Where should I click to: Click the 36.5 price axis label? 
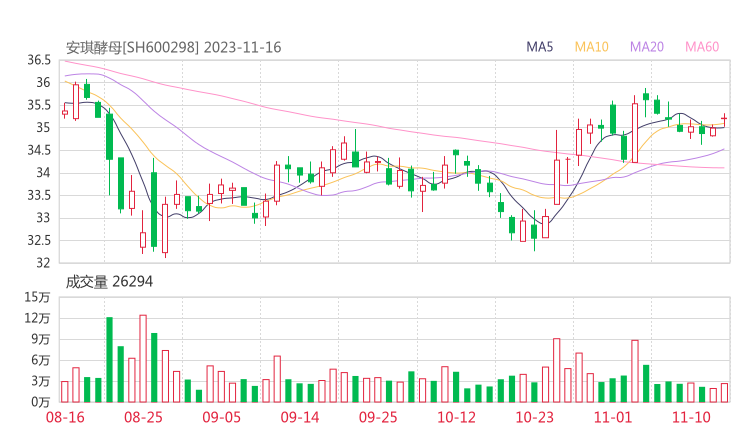click(x=39, y=60)
